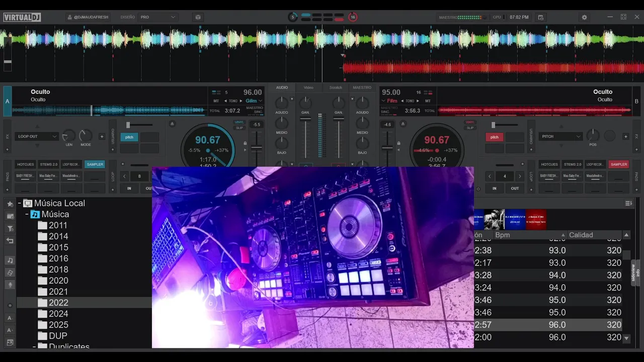Screen dimensions: 644x362
Task: Open favorites star sidebar icon
Action: coord(10,204)
